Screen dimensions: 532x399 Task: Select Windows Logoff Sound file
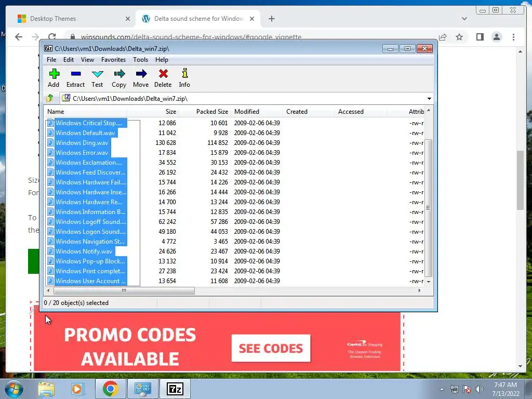coord(87,221)
